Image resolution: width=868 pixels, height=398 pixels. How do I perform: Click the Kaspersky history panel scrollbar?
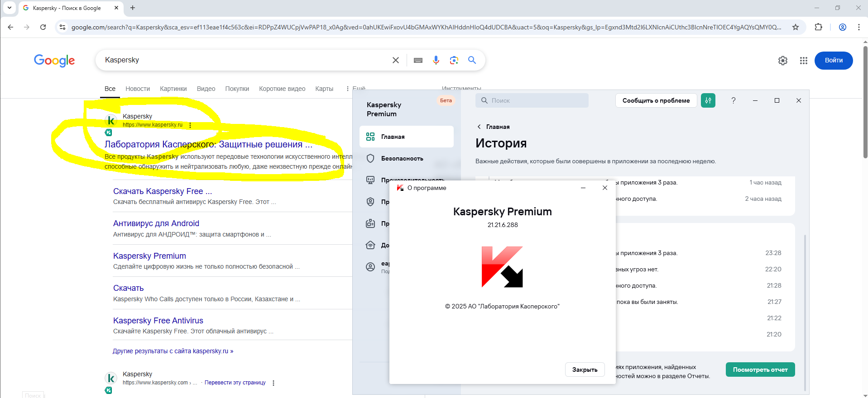[x=805, y=312]
